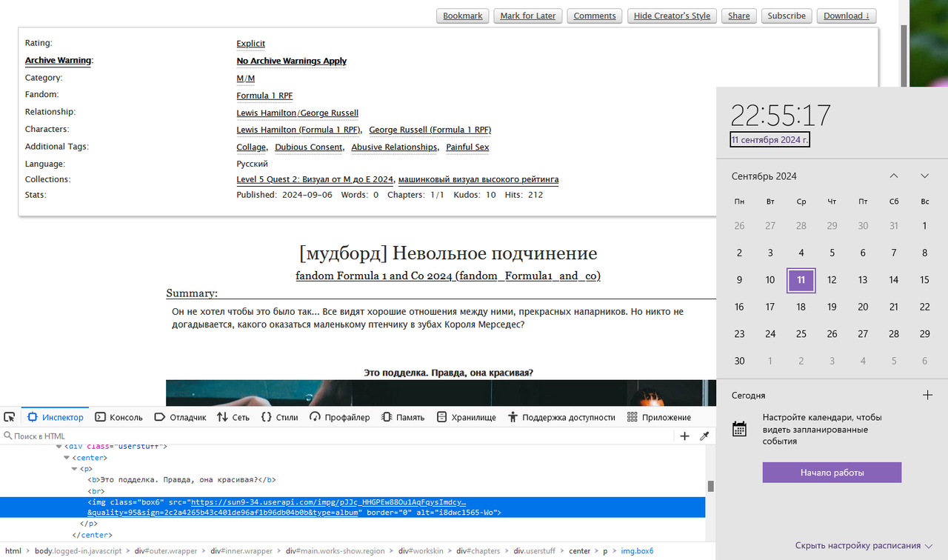Image resolution: width=948 pixels, height=560 pixels.
Task: Switch to the Консоль tab
Action: tap(118, 417)
